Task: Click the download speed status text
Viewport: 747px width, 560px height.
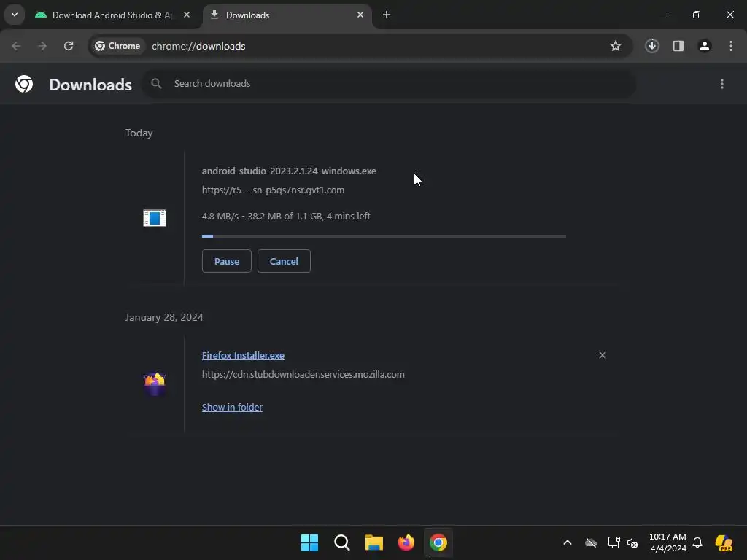Action: click(286, 216)
